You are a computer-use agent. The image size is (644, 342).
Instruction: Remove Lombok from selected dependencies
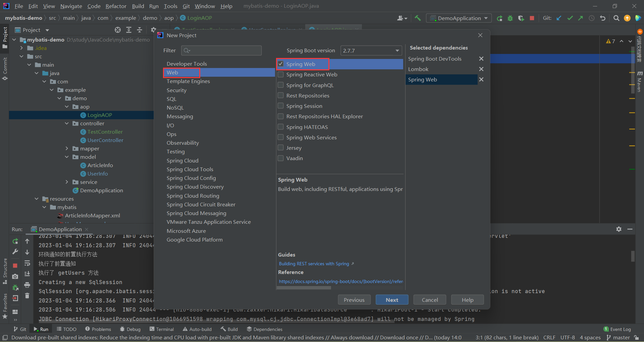coord(481,69)
